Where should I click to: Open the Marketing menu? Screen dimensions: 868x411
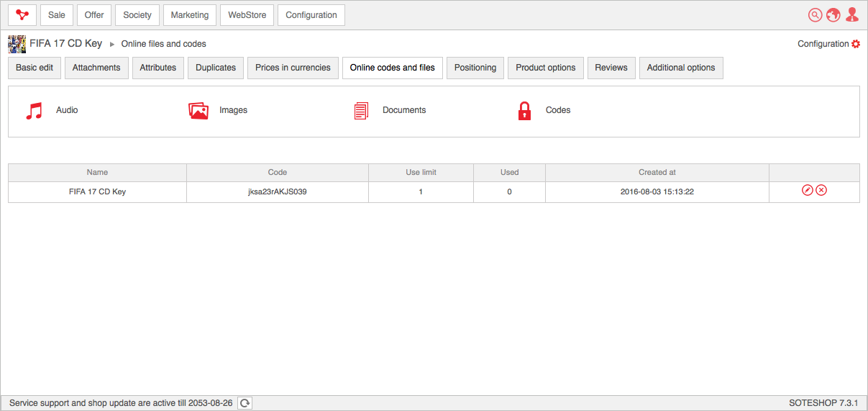click(x=190, y=15)
